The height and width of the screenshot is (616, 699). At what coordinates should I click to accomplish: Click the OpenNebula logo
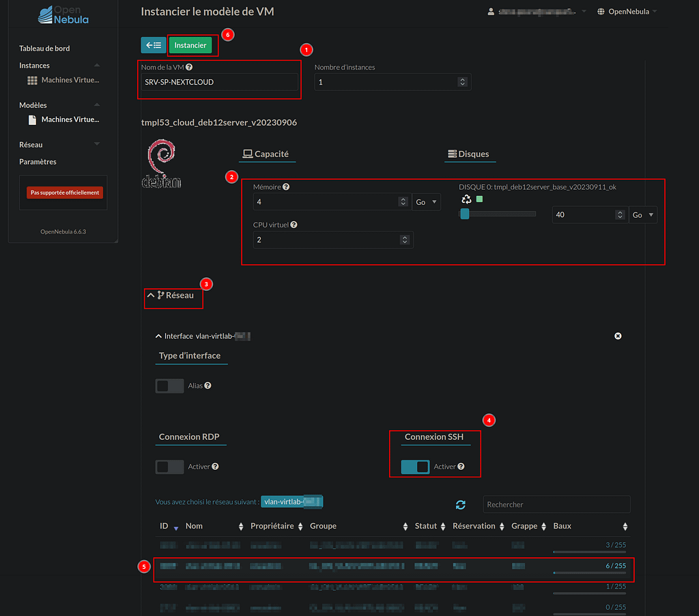pyautogui.click(x=63, y=15)
